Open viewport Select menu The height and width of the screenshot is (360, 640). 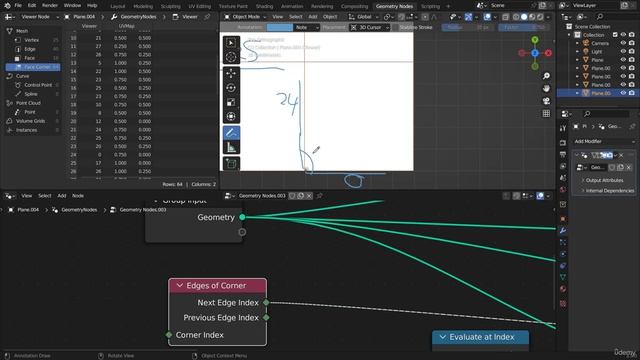pos(296,17)
